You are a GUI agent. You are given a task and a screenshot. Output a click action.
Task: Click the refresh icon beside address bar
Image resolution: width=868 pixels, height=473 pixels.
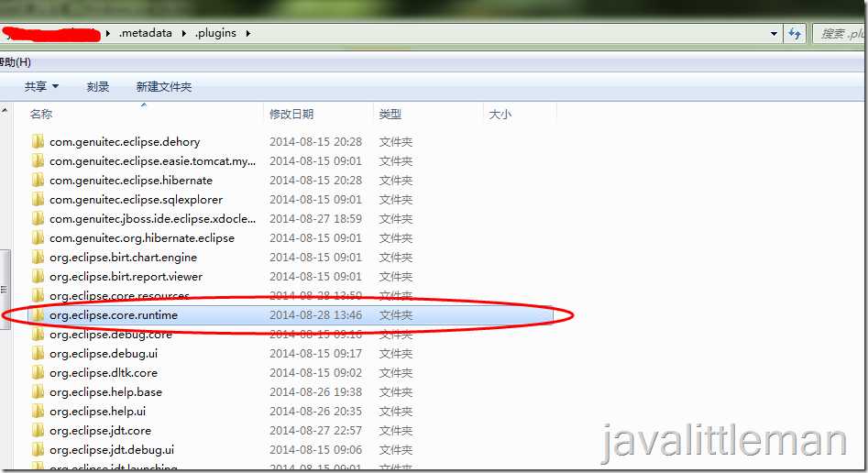(x=795, y=34)
